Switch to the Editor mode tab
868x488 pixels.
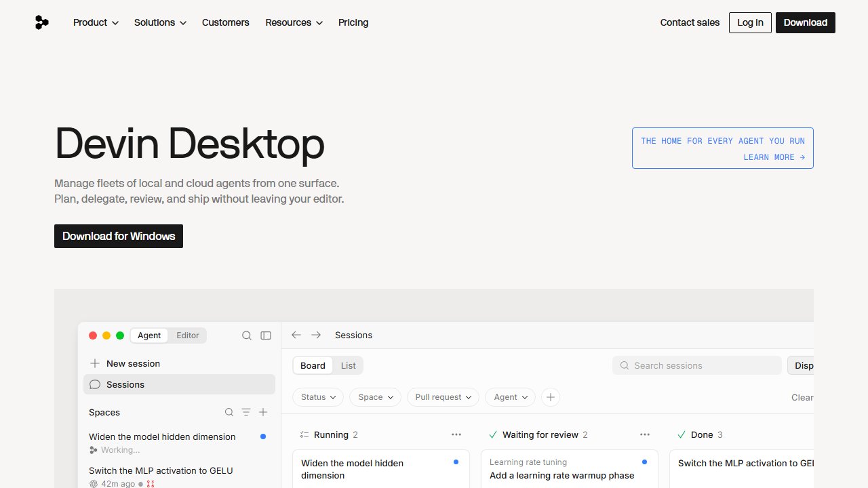(188, 335)
